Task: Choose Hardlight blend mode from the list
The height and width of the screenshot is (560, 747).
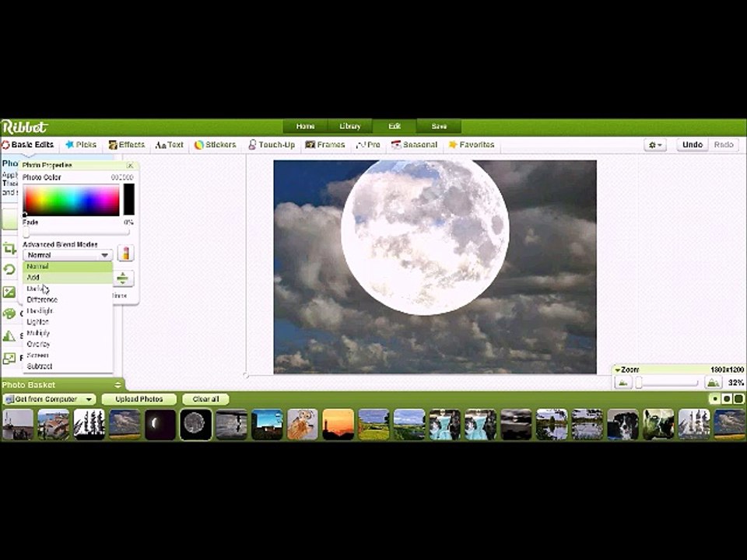Action: pyautogui.click(x=68, y=311)
